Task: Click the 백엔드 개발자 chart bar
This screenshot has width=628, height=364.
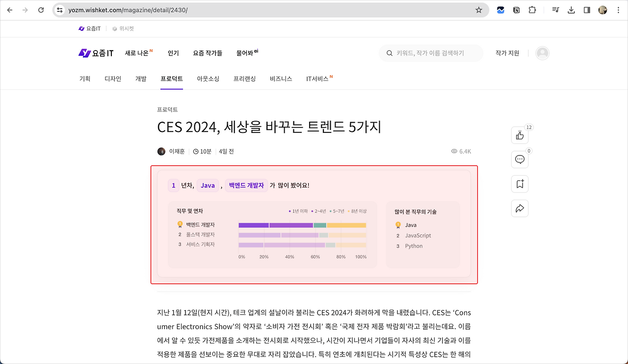Action: click(x=302, y=225)
